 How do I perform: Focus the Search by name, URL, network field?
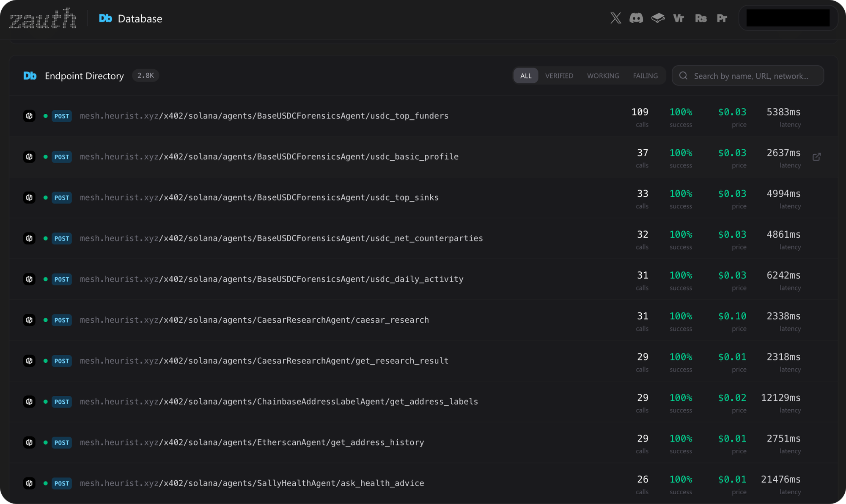point(748,76)
